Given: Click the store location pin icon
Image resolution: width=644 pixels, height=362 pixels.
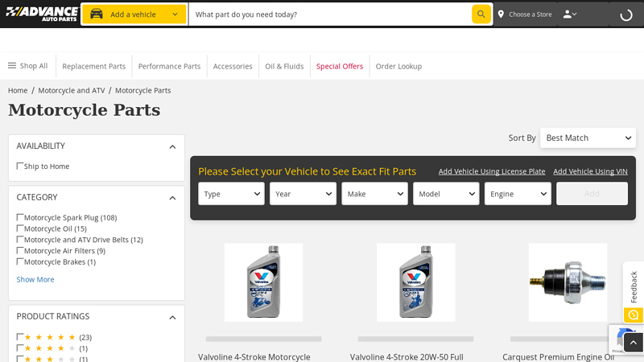Looking at the screenshot, I should click(501, 14).
